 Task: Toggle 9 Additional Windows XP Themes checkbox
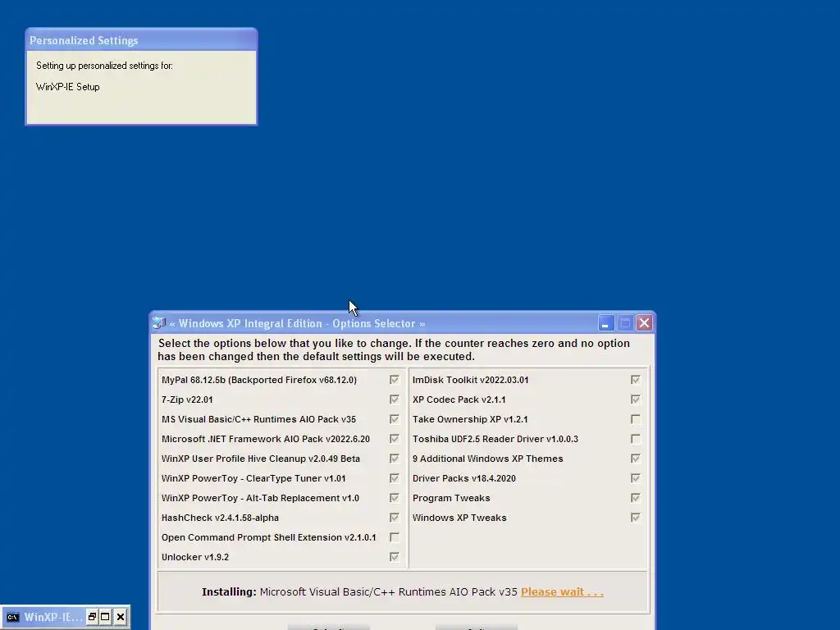(636, 459)
